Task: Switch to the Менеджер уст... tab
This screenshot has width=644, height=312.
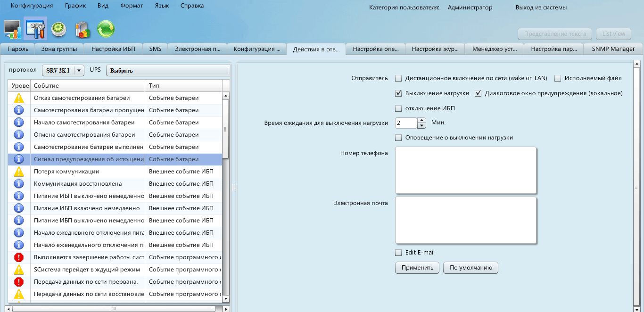Action: (x=495, y=49)
